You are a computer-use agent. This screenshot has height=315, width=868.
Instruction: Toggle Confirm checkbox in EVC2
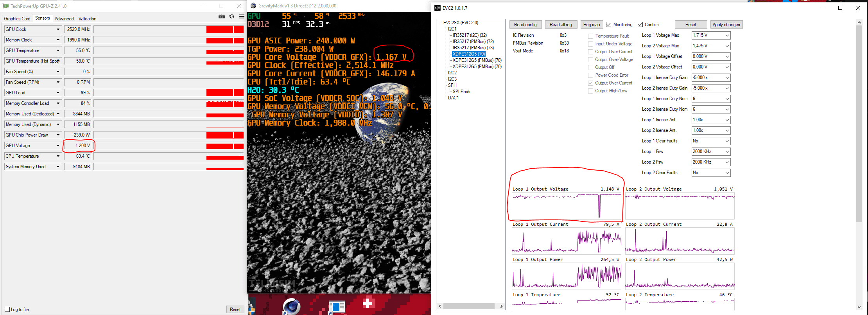point(640,25)
